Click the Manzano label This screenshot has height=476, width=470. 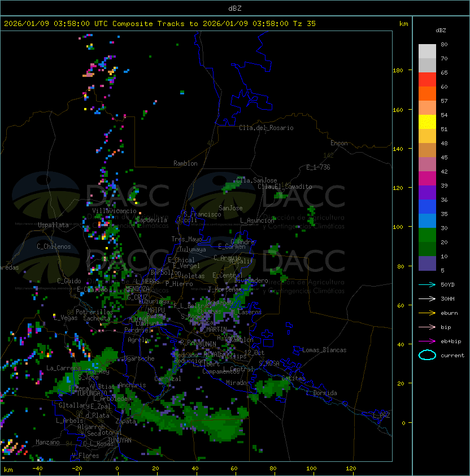pyautogui.click(x=47, y=442)
